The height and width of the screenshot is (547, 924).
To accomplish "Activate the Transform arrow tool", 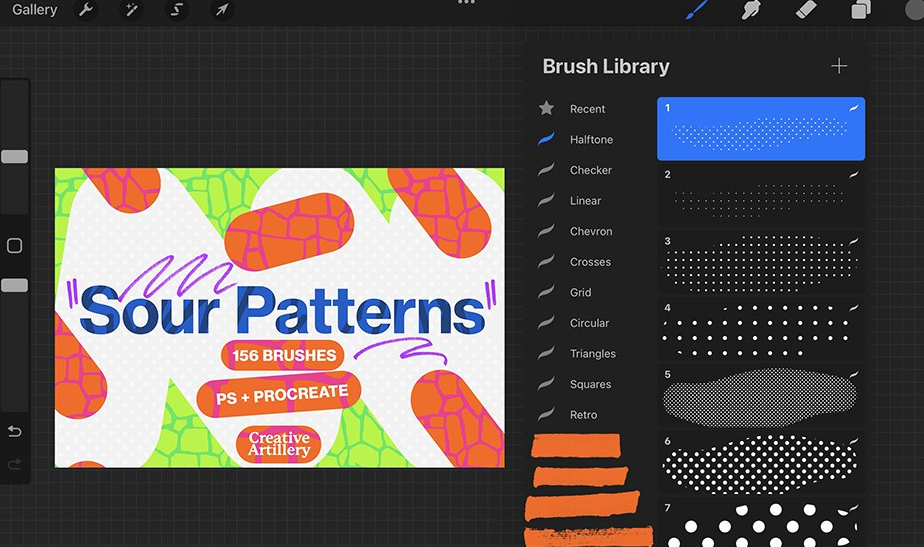I will click(221, 10).
